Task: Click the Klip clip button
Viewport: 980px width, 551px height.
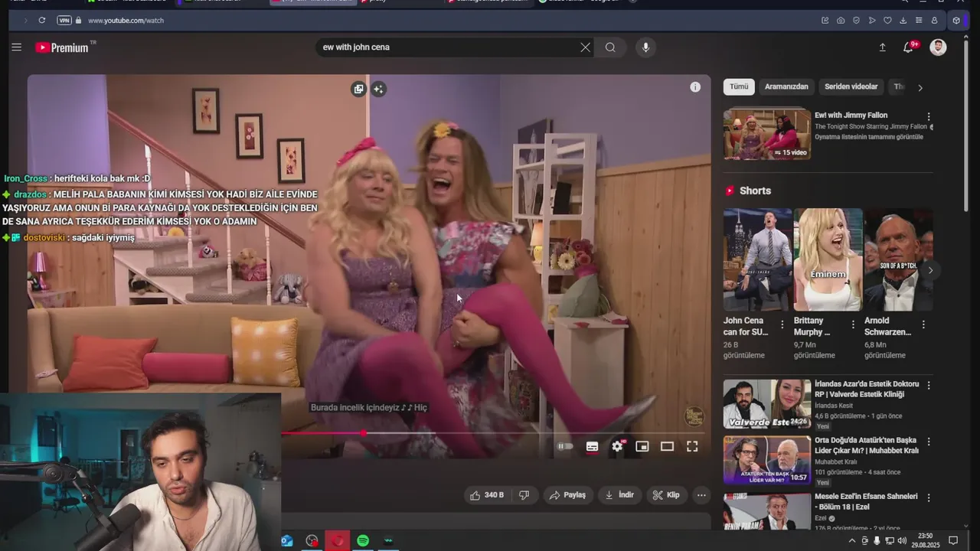Action: [666, 495]
